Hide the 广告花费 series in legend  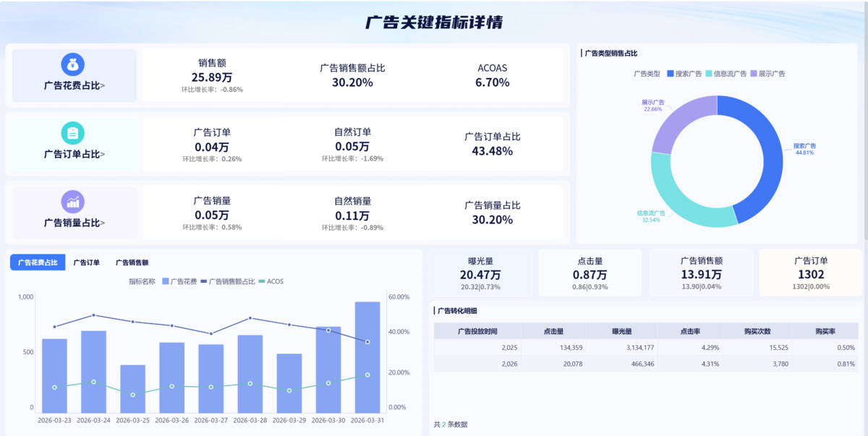(179, 281)
